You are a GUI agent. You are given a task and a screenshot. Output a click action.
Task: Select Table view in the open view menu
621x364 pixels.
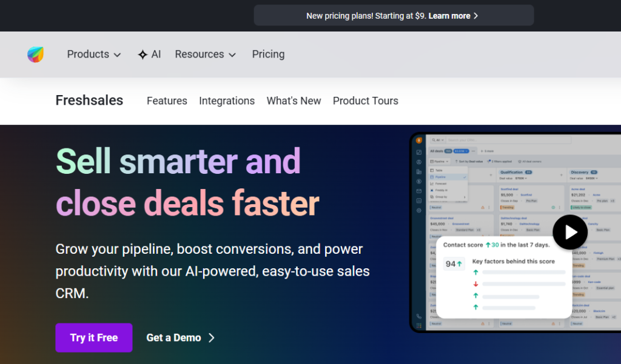pyautogui.click(x=438, y=170)
